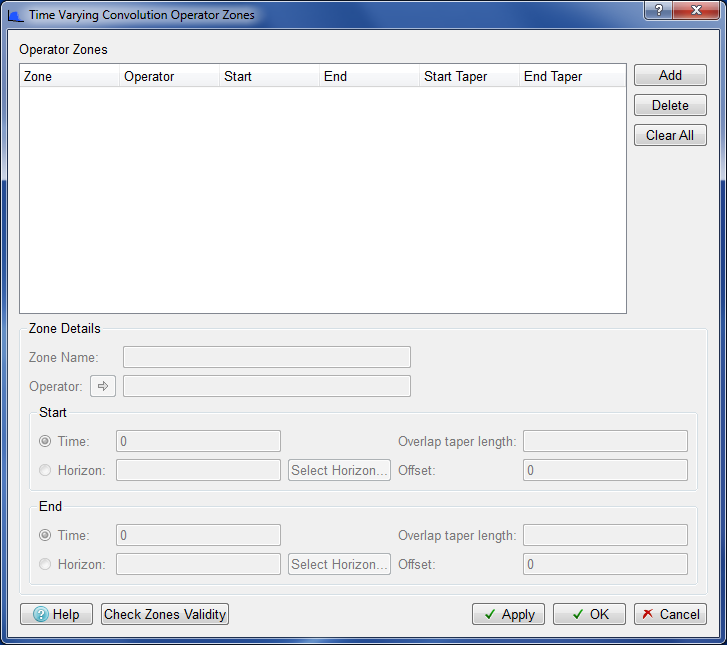Click Check Zones Validity
This screenshot has width=727, height=645.
165,614
